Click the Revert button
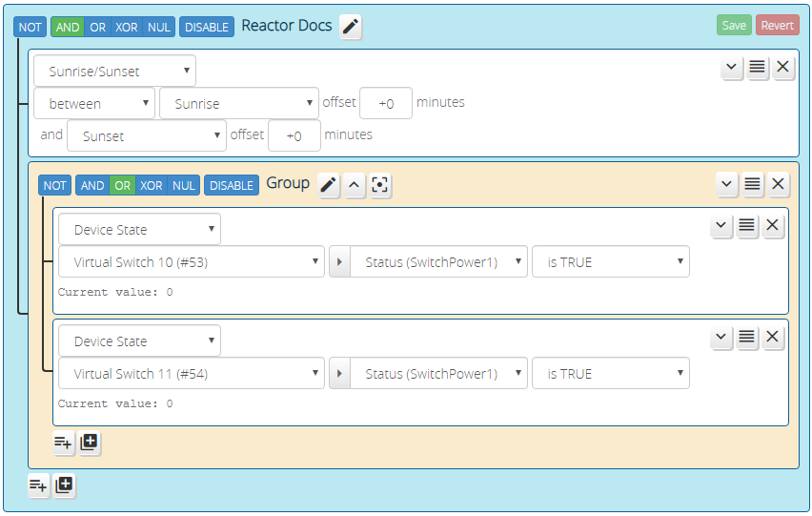Image resolution: width=812 pixels, height=516 pixels. click(x=777, y=26)
